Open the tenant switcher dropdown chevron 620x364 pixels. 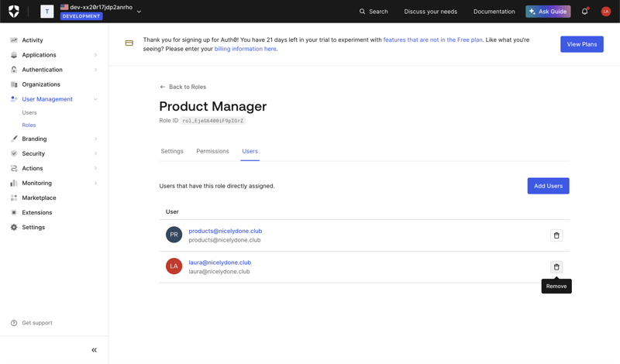pyautogui.click(x=139, y=12)
